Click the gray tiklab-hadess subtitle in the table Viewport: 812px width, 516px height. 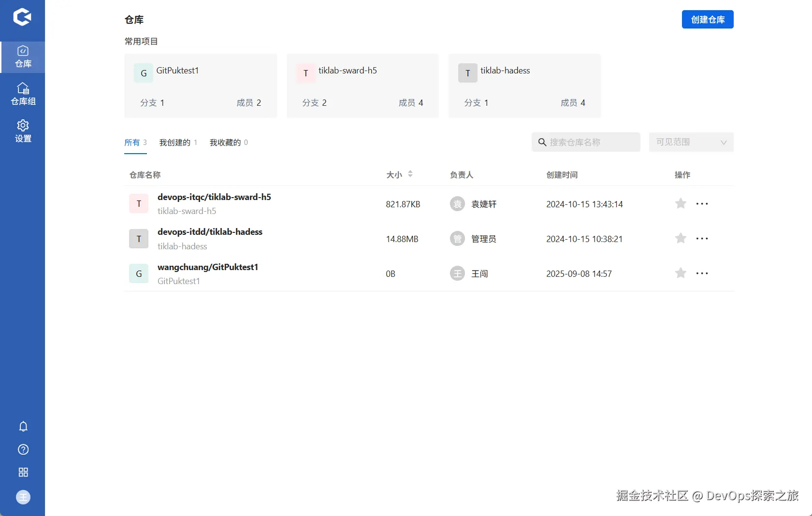point(182,246)
